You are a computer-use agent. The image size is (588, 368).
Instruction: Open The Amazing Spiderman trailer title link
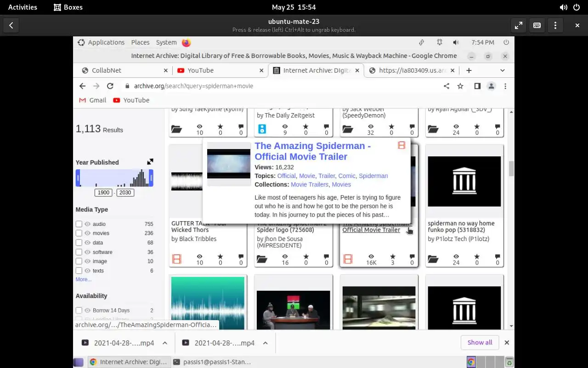[313, 151]
